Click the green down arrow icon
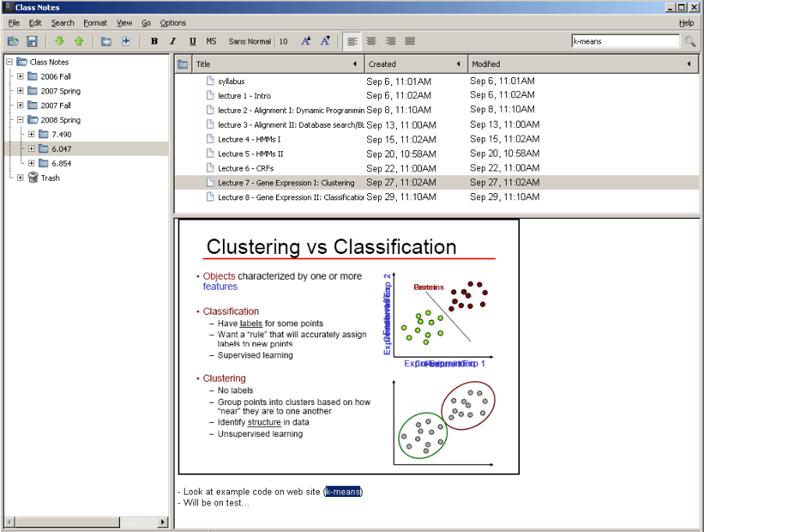792x532 pixels. point(59,41)
